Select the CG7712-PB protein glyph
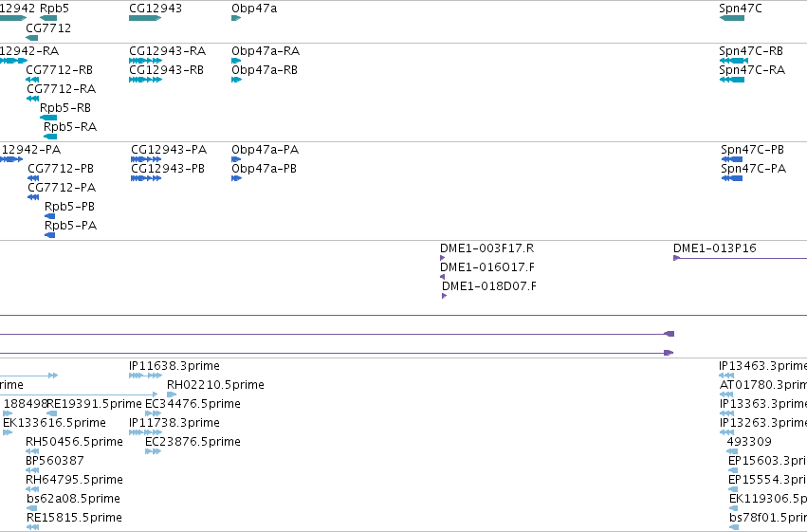The height and width of the screenshot is (532, 807). point(33,178)
